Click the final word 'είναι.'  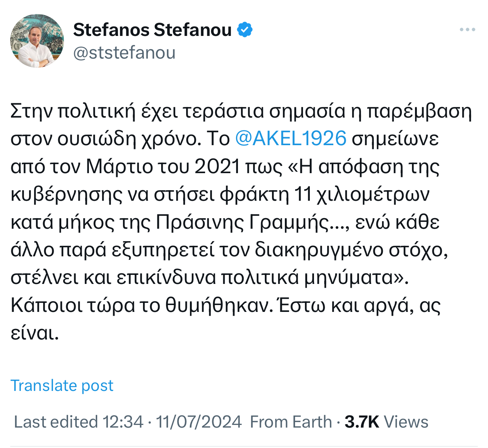pyautogui.click(x=35, y=333)
